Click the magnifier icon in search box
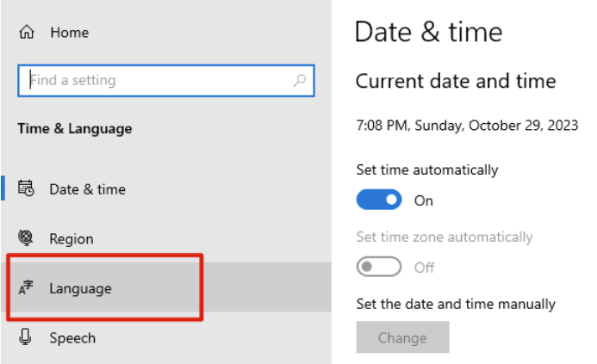 click(x=299, y=80)
